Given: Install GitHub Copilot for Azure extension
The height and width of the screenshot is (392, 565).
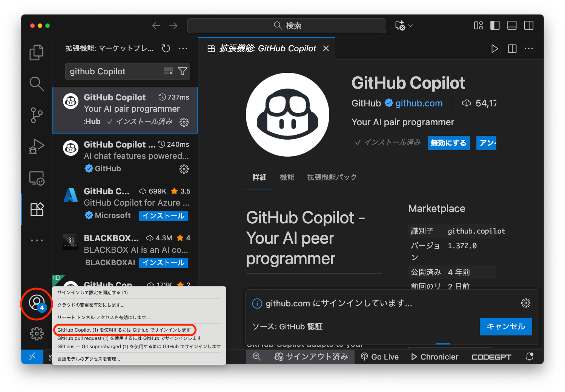Looking at the screenshot, I should coord(163,216).
